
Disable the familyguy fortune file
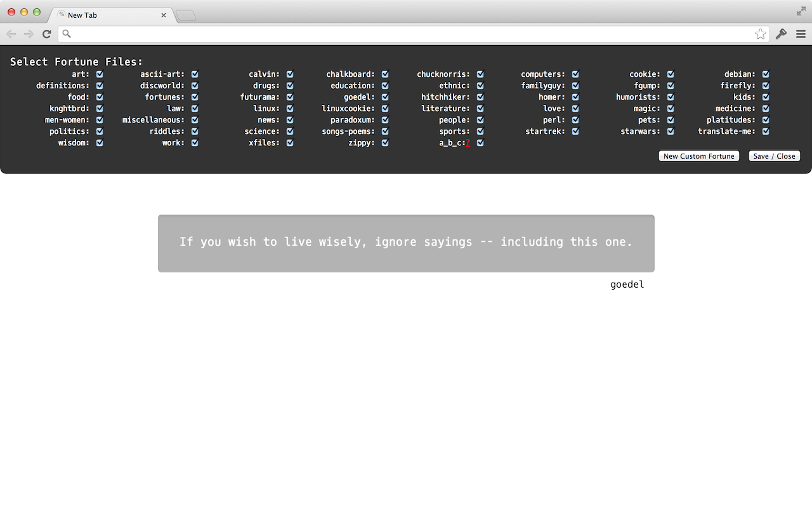pyautogui.click(x=575, y=86)
